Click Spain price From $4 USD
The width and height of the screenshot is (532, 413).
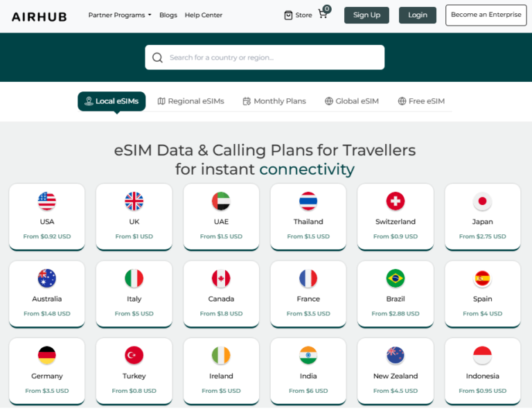pyautogui.click(x=482, y=314)
